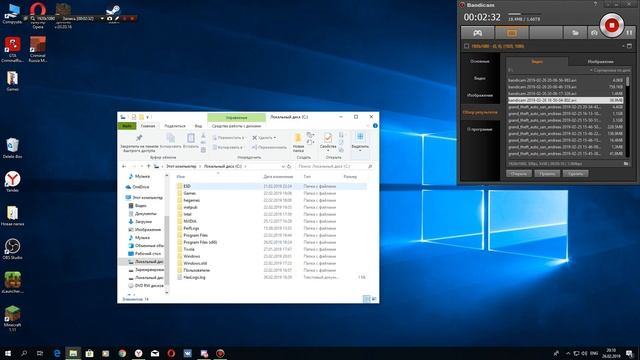Open Bandicam help question mark icon
This screenshot has width=640, height=360.
(595, 4)
